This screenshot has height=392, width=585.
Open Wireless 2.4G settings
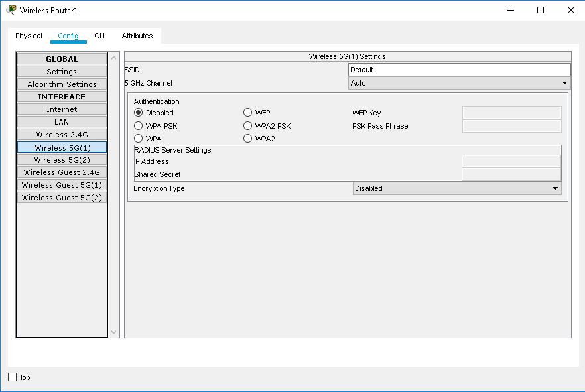coord(62,135)
